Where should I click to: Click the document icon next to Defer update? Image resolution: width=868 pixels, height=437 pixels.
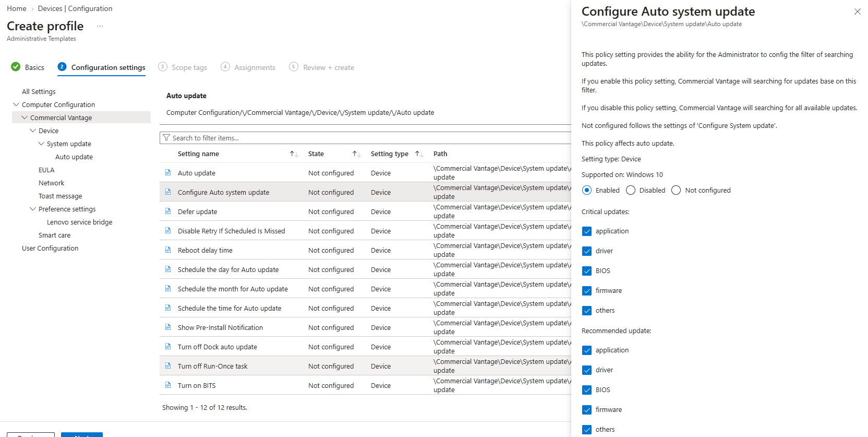[x=168, y=211]
